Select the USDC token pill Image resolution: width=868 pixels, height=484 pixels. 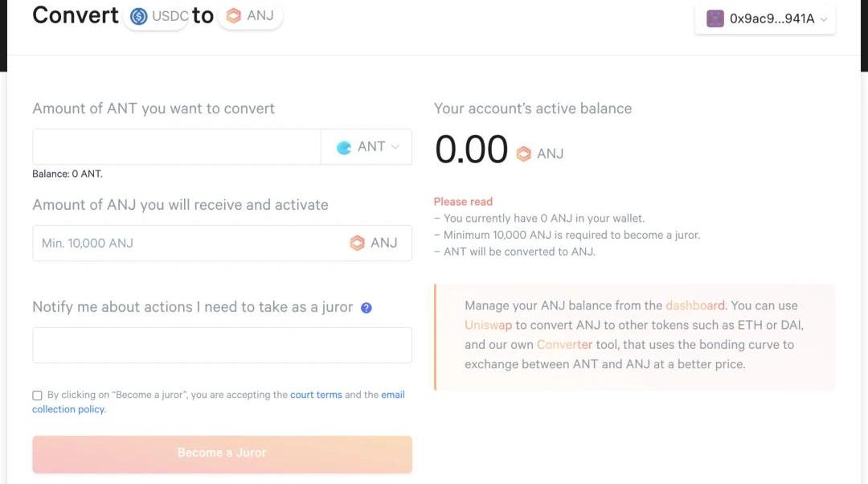click(x=158, y=17)
